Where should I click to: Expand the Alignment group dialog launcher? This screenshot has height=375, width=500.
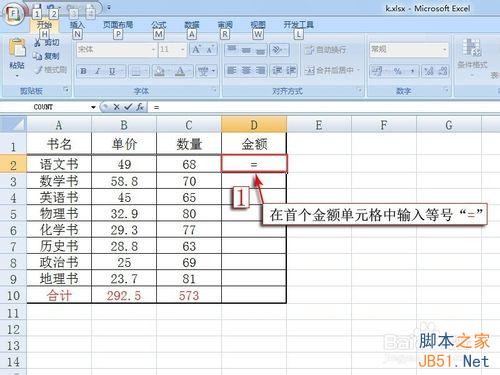(359, 90)
